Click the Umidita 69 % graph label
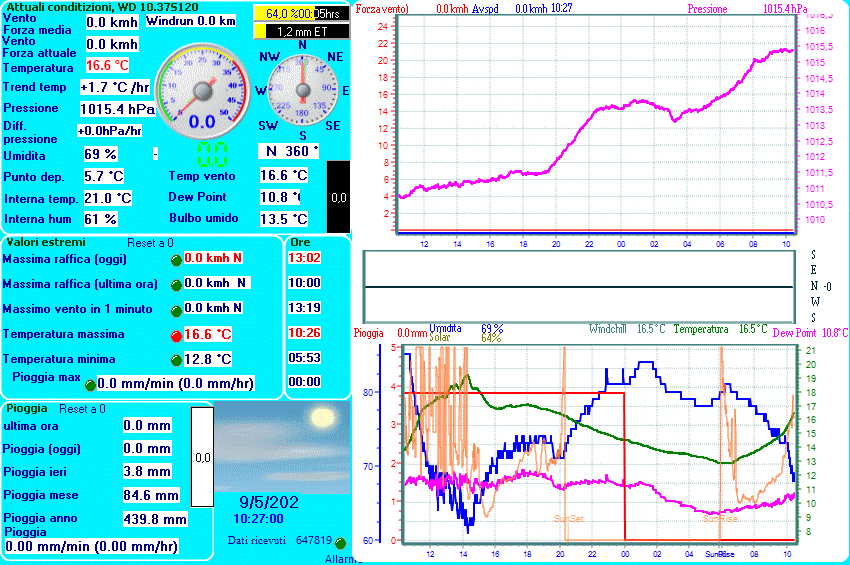The image size is (850, 565). [466, 329]
